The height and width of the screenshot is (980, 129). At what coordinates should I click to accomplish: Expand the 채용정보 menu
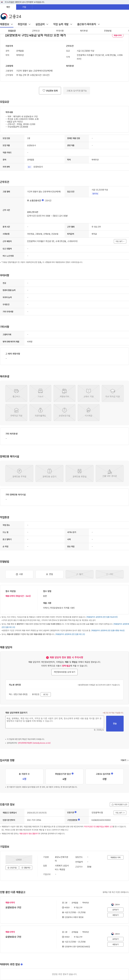click(x=6, y=24)
